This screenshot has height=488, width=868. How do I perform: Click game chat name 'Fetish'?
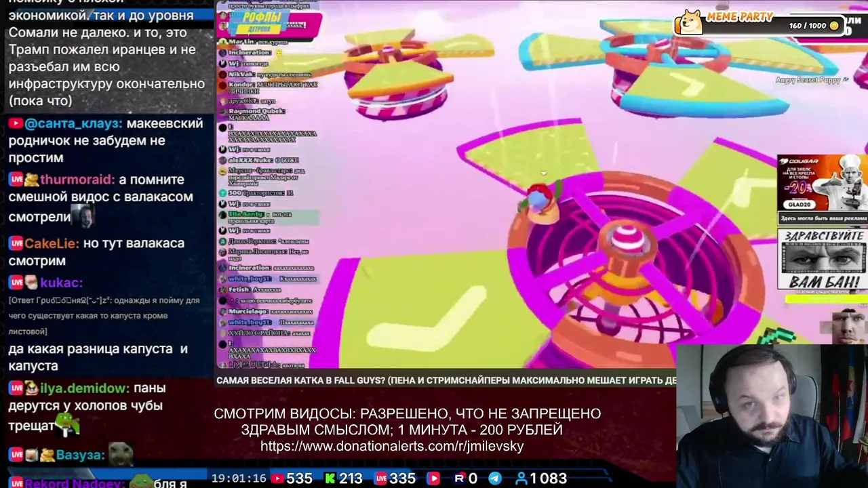[239, 290]
